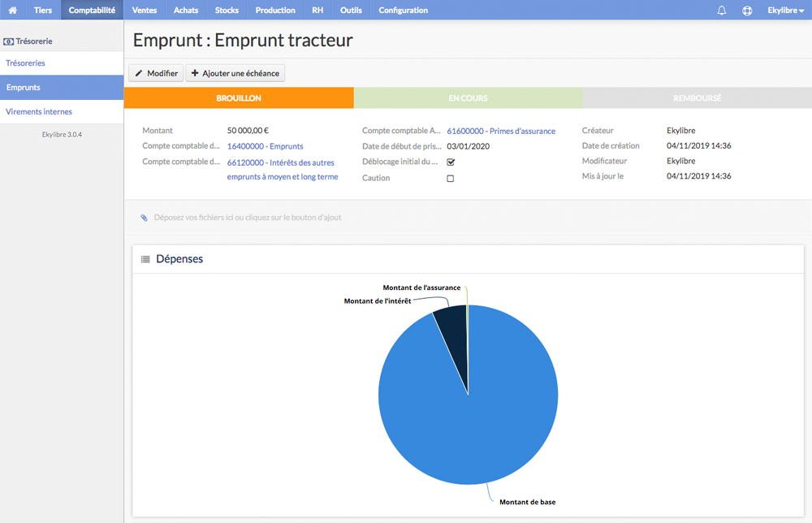
Task: Toggle the Déblocage initial checkbox
Action: click(451, 162)
